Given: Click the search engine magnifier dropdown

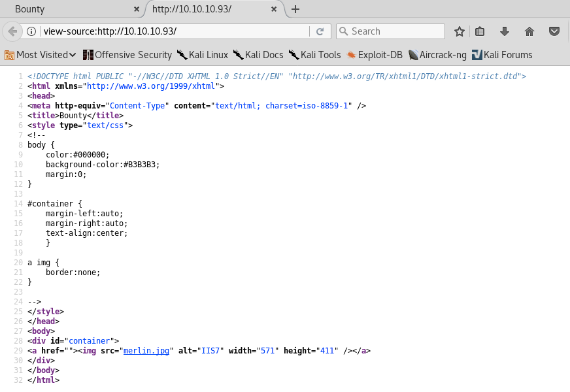Looking at the screenshot, I should (344, 31).
